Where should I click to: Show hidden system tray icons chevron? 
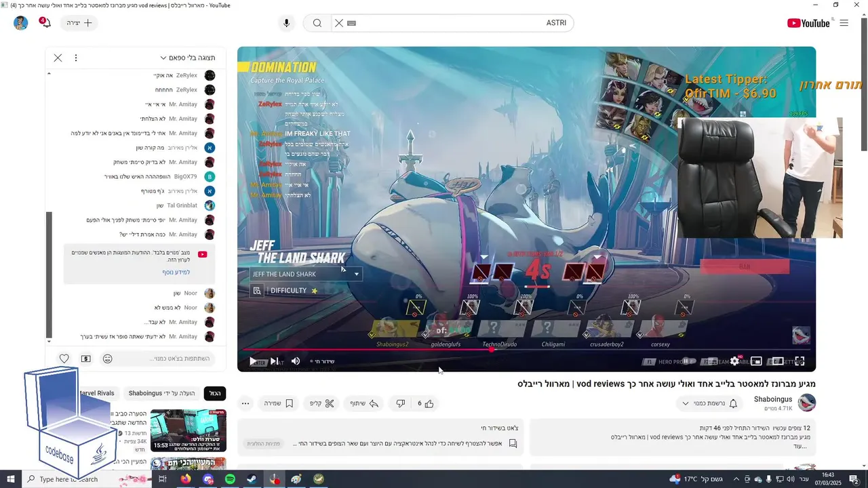pos(736,479)
